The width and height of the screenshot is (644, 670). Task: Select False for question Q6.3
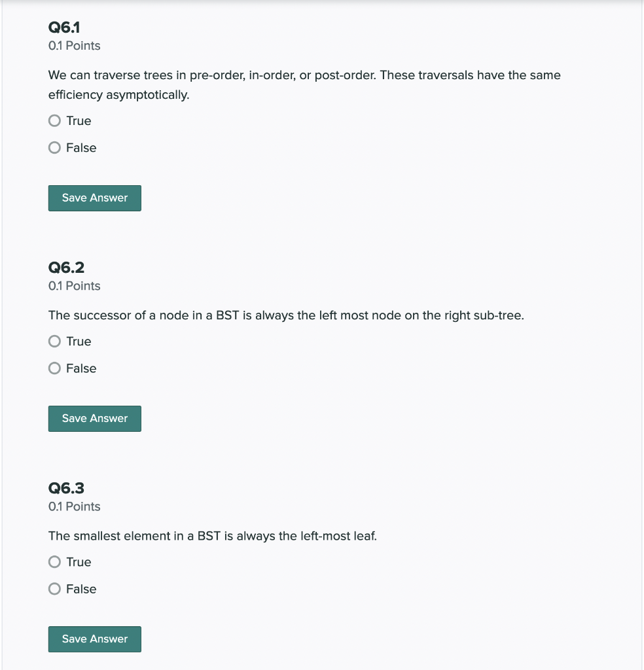click(54, 588)
